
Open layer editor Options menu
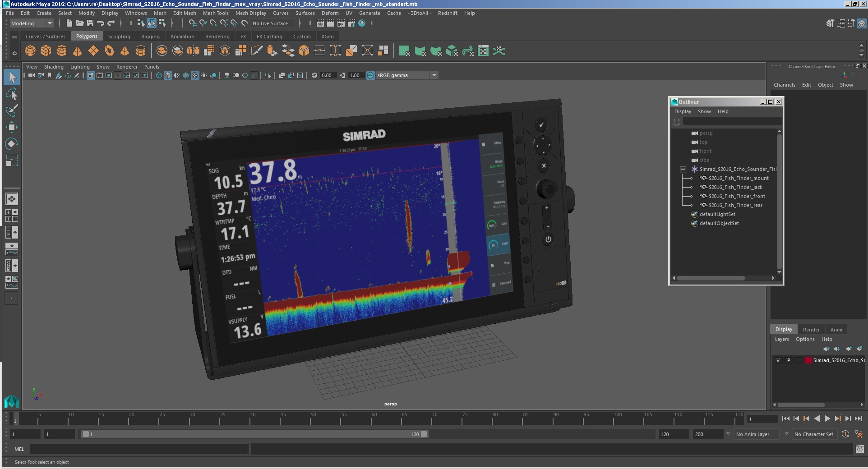tap(805, 339)
